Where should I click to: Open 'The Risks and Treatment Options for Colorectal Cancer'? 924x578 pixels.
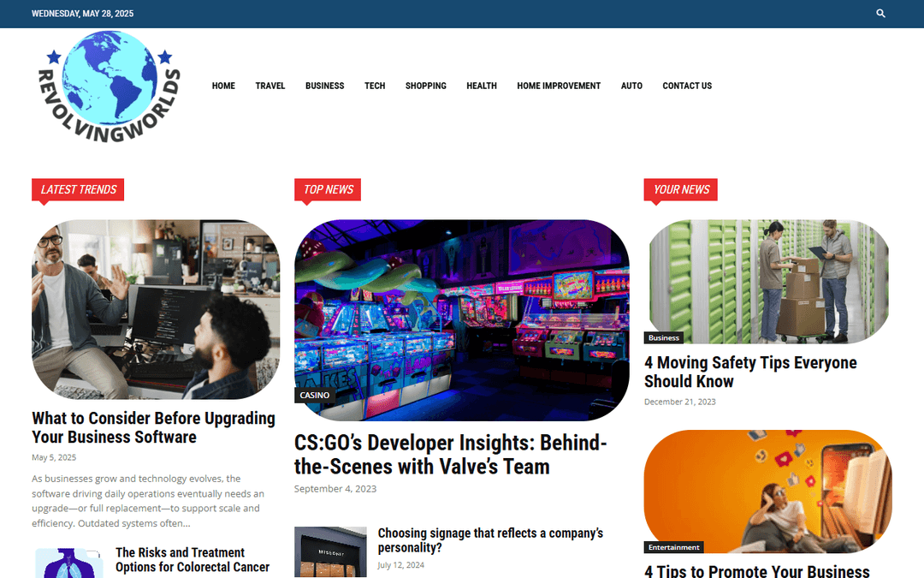pyautogui.click(x=192, y=560)
